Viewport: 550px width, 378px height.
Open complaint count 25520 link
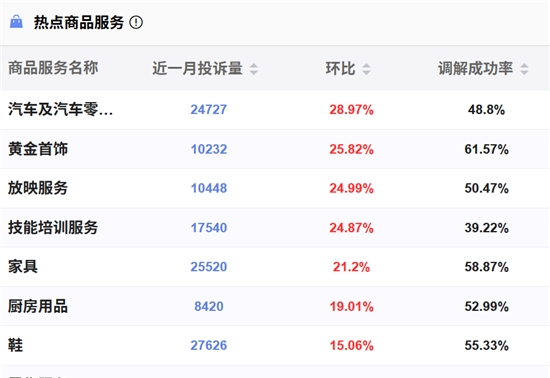pos(209,267)
